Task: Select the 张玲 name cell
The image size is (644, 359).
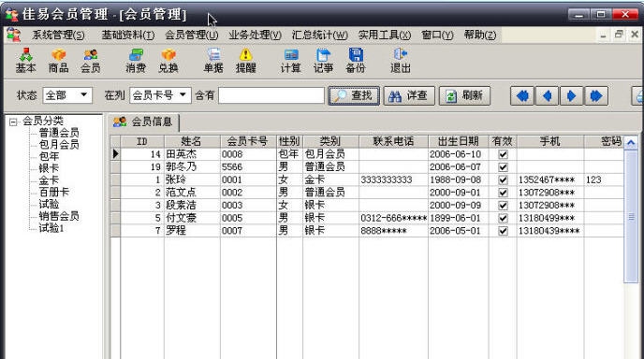Action: (192, 179)
